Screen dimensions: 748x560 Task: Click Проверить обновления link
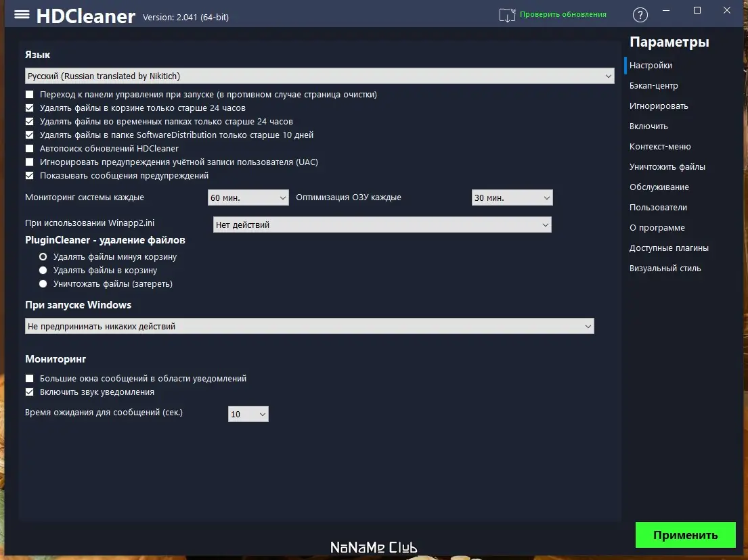point(563,14)
